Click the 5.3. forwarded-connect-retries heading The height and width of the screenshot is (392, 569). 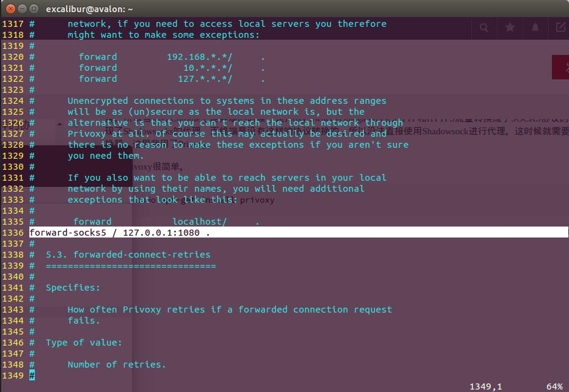pyautogui.click(x=128, y=255)
